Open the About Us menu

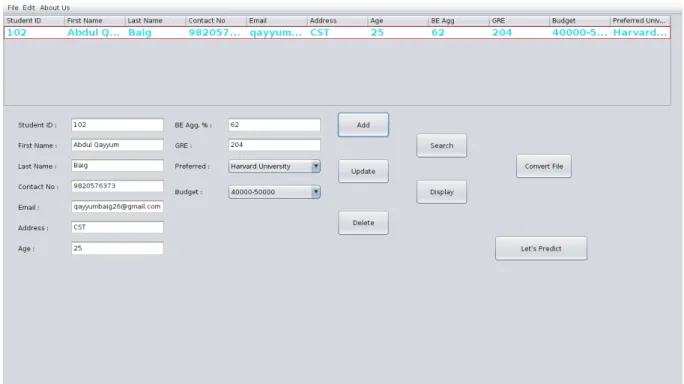point(55,7)
